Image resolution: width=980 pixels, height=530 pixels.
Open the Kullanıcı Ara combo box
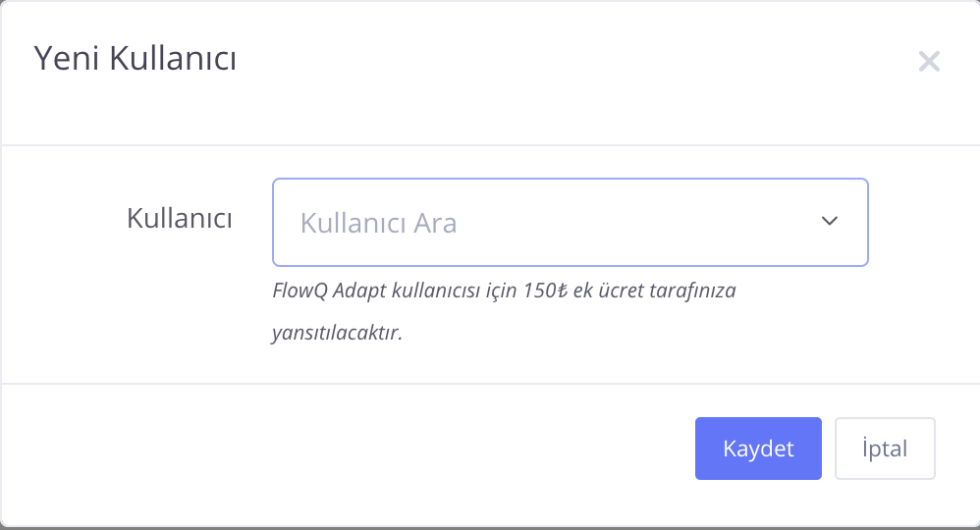(570, 222)
